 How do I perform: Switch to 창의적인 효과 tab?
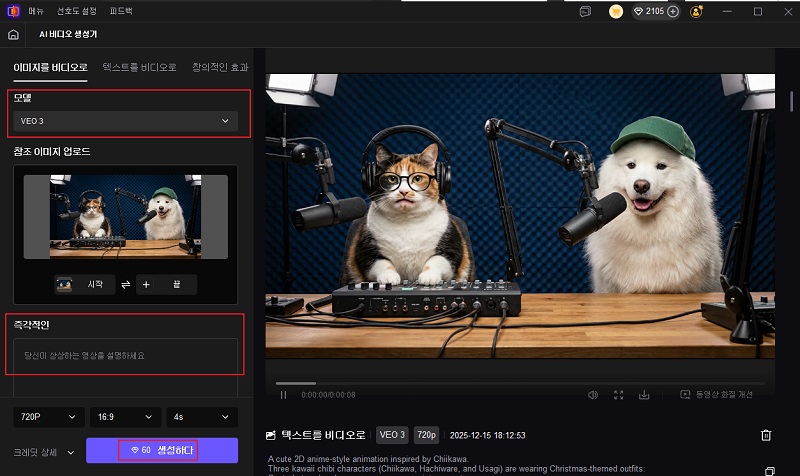click(x=220, y=67)
